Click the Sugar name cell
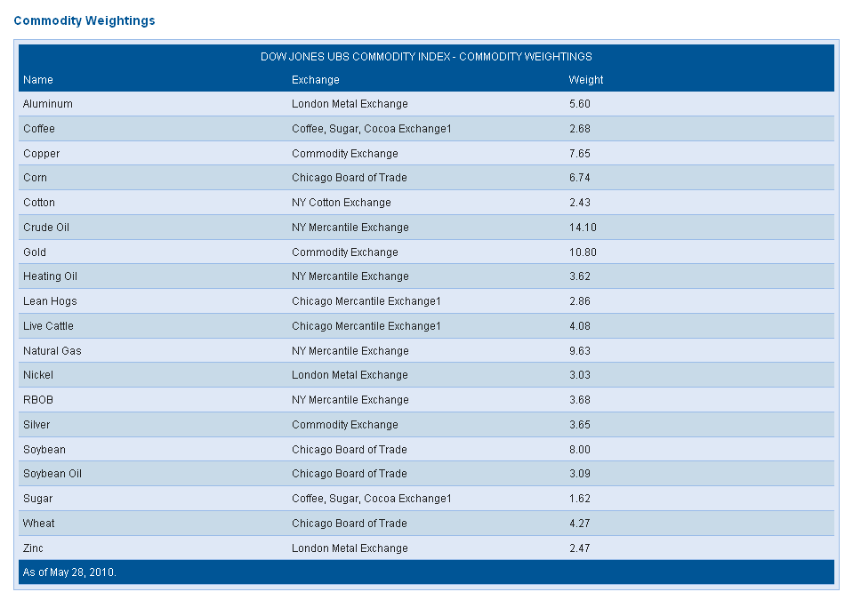 click(38, 499)
